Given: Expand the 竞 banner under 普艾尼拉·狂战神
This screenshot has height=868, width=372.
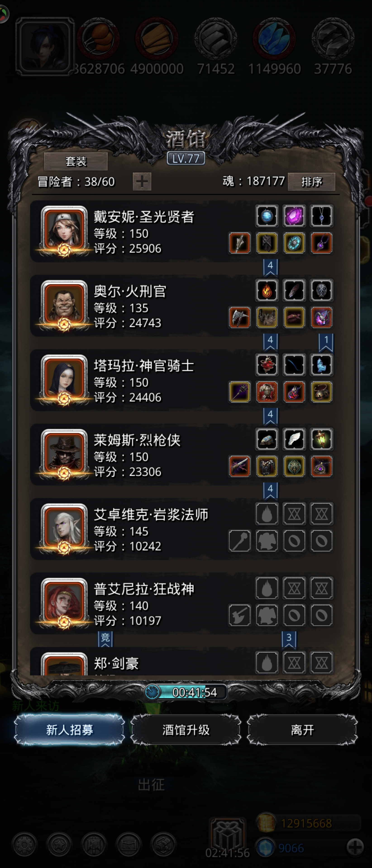Looking at the screenshot, I should [x=105, y=639].
